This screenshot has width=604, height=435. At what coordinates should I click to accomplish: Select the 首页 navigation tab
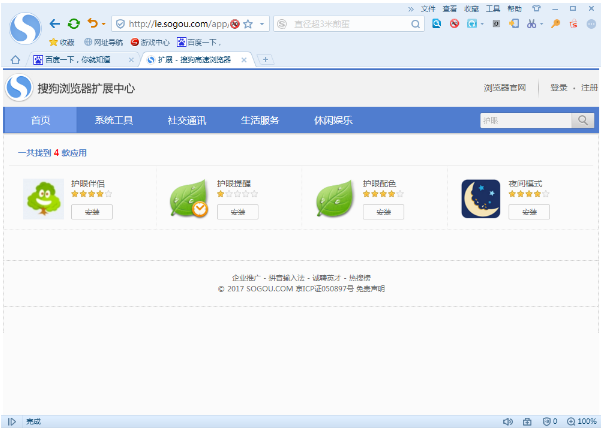click(40, 120)
